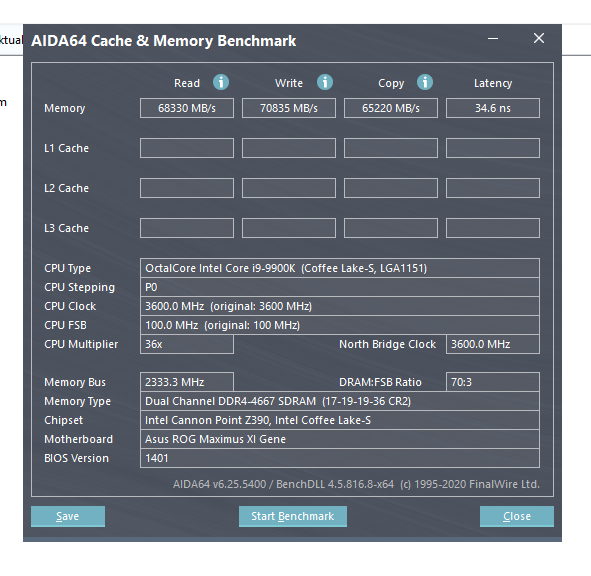Click the BIOS Version label
591x576 pixels.
[x=77, y=458]
